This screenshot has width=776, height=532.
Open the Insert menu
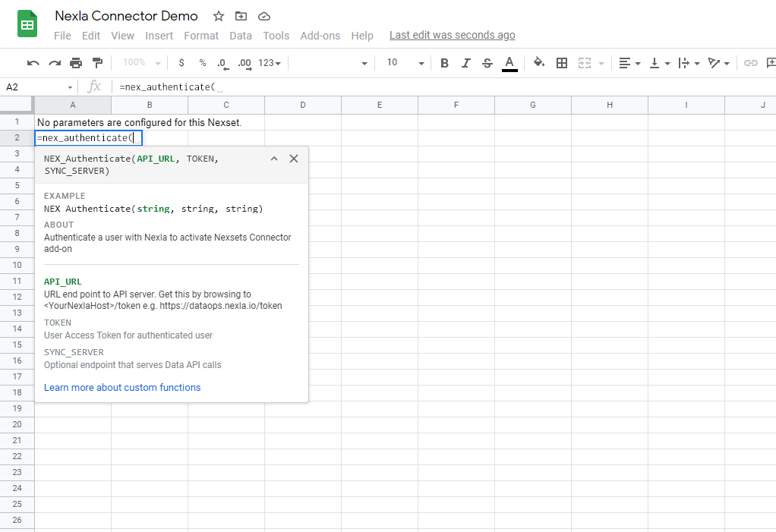159,36
